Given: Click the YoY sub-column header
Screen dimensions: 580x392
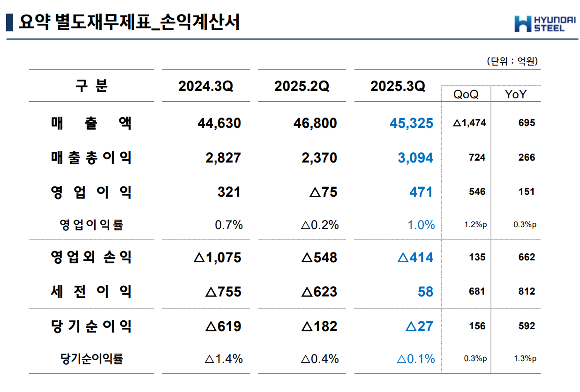Looking at the screenshot, I should pos(516,94).
